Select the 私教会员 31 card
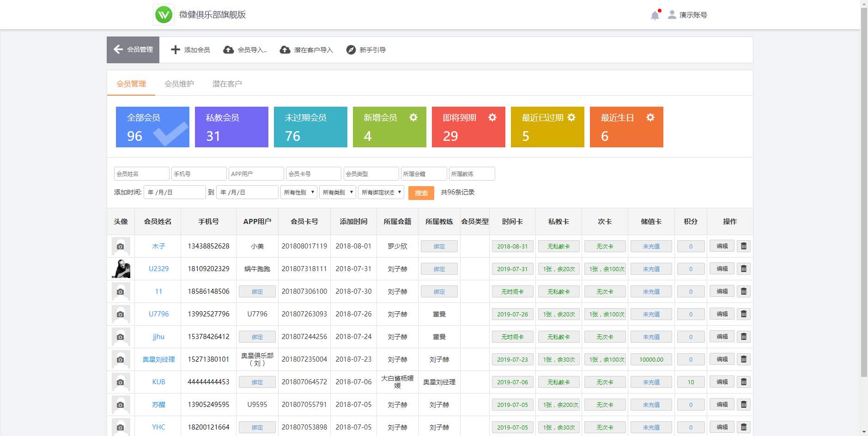The height and width of the screenshot is (436, 868). (231, 127)
